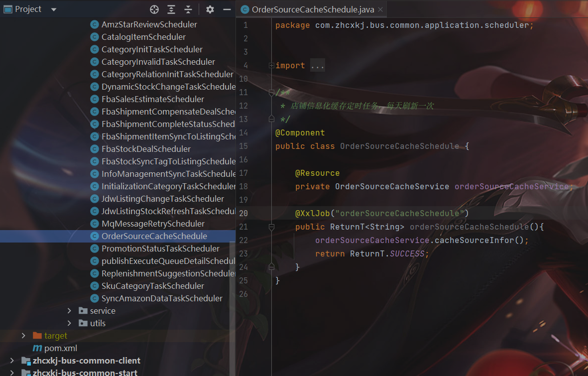Viewport: 588px width, 376px height.
Task: Expand the service folder
Action: coord(69,311)
